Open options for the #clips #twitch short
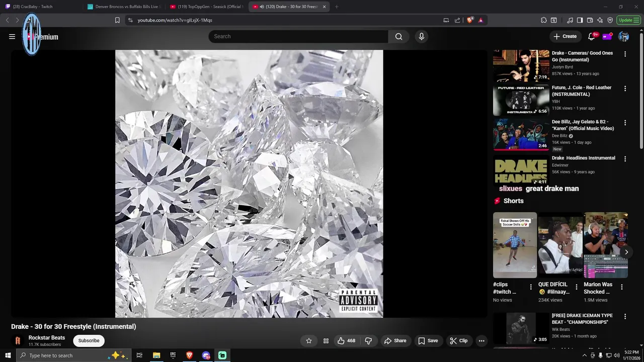This screenshot has width=644, height=362. pos(531,287)
